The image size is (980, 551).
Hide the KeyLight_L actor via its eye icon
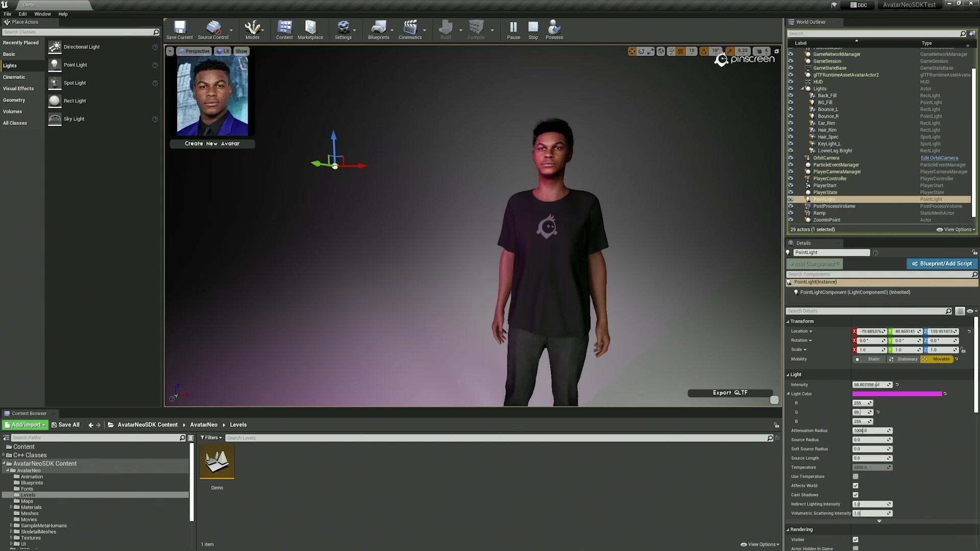pos(791,144)
